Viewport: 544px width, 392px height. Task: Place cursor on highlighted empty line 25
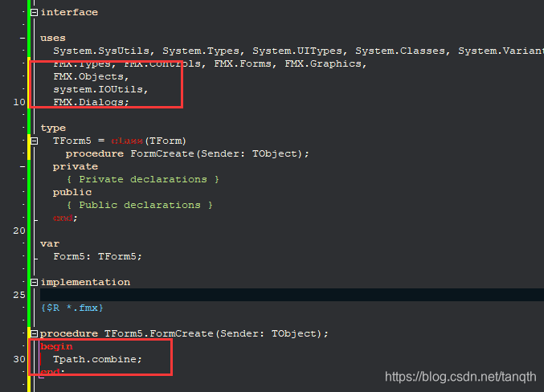(292, 295)
